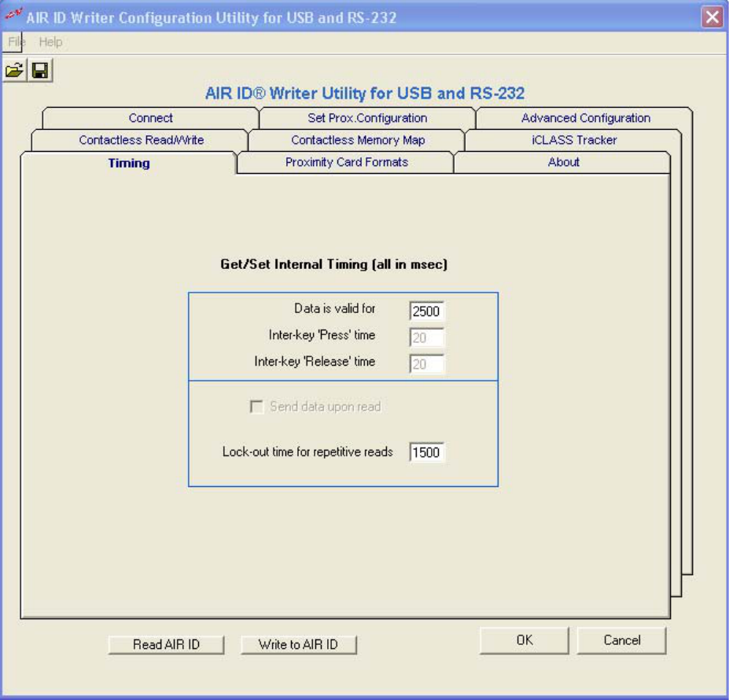The image size is (729, 700).
Task: Switch to Proximity Card Formats tab
Action: coord(346,162)
